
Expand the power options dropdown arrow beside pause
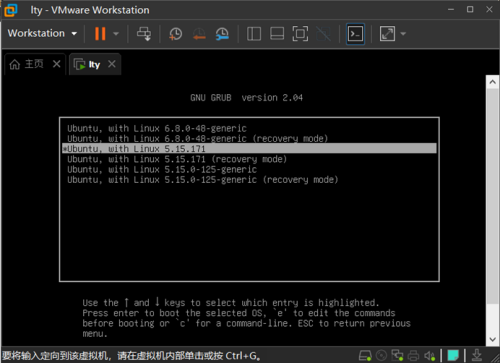click(116, 34)
